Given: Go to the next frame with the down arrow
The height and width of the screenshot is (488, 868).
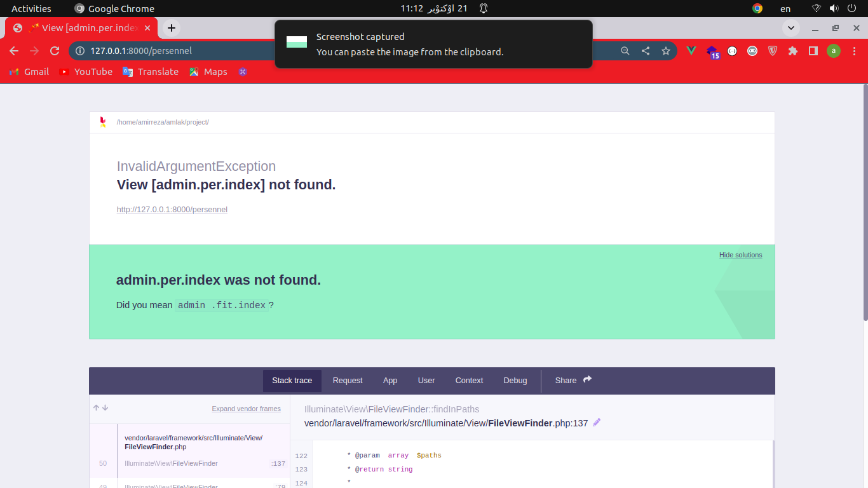Looking at the screenshot, I should click(105, 408).
